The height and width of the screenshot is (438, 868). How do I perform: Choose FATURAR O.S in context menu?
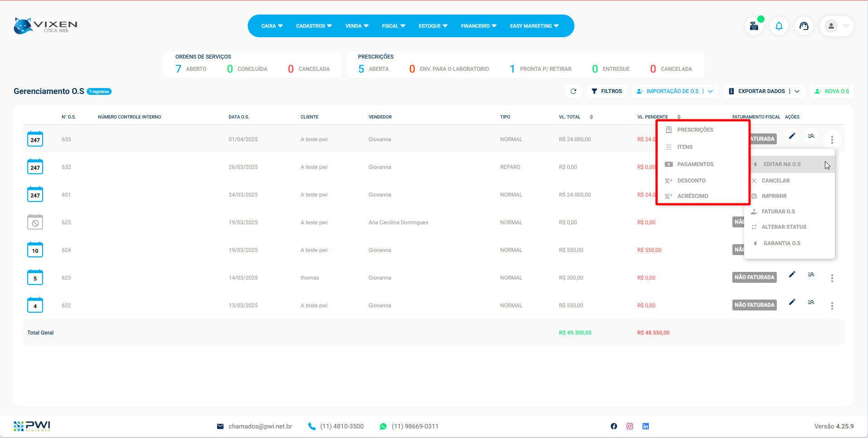[778, 212]
